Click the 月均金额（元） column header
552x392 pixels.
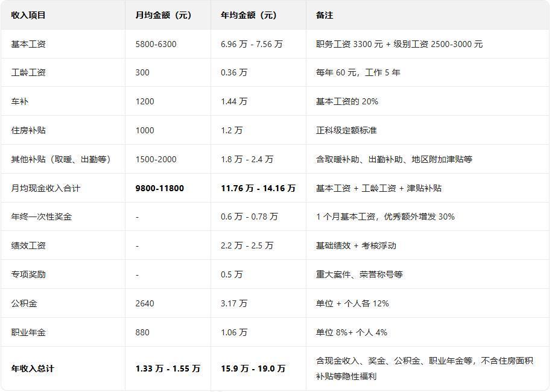click(163, 15)
